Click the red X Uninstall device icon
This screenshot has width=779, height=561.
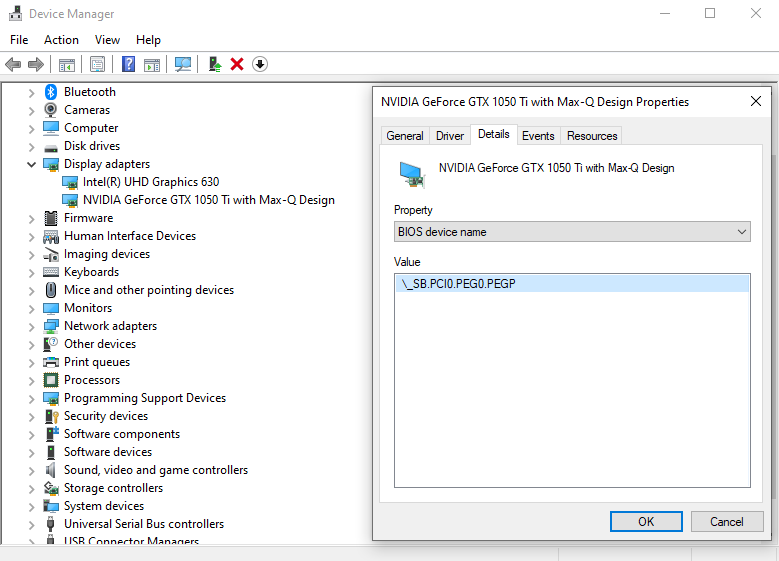pos(237,64)
